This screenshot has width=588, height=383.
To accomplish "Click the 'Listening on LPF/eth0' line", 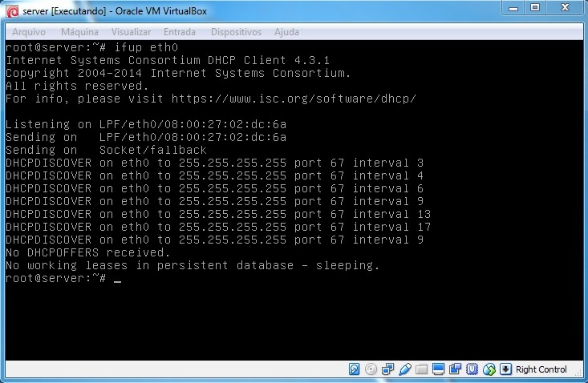I will [146, 124].
